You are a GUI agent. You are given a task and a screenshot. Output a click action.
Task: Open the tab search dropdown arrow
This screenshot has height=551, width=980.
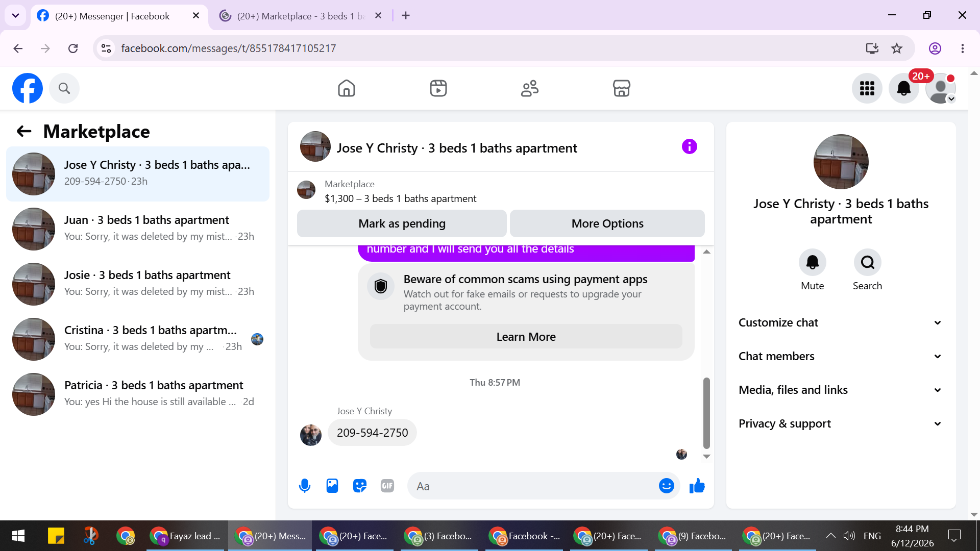pos(16,16)
